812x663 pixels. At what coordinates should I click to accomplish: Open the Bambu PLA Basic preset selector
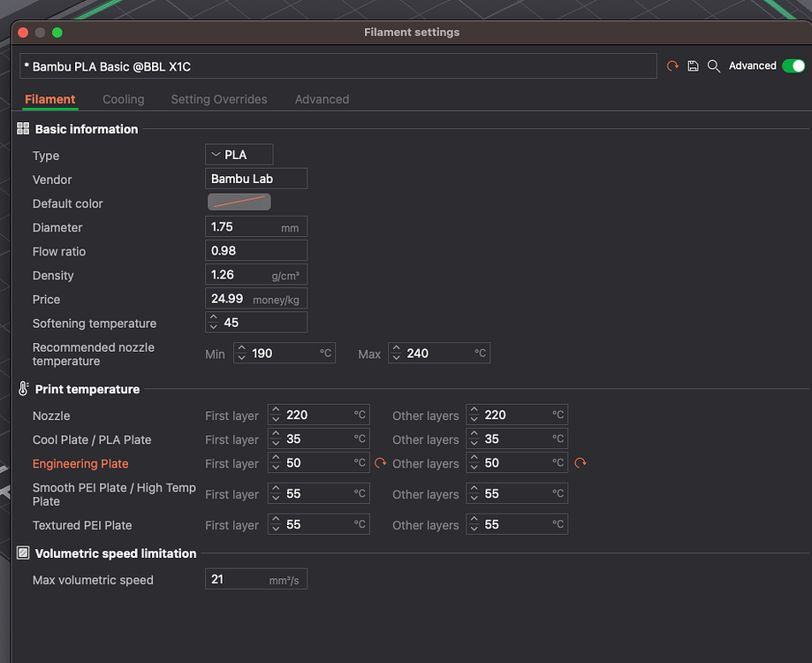click(338, 66)
